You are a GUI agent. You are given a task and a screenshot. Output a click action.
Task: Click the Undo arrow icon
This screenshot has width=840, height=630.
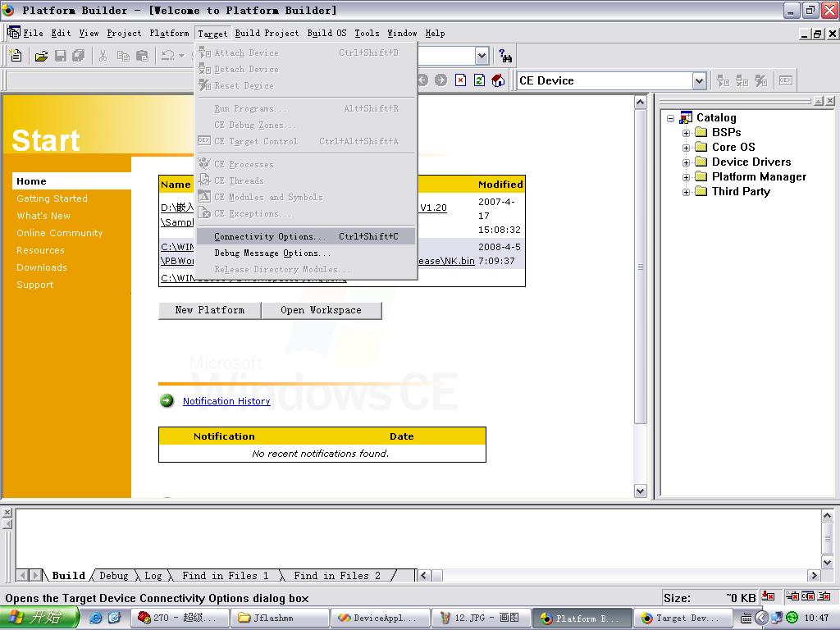click(167, 56)
